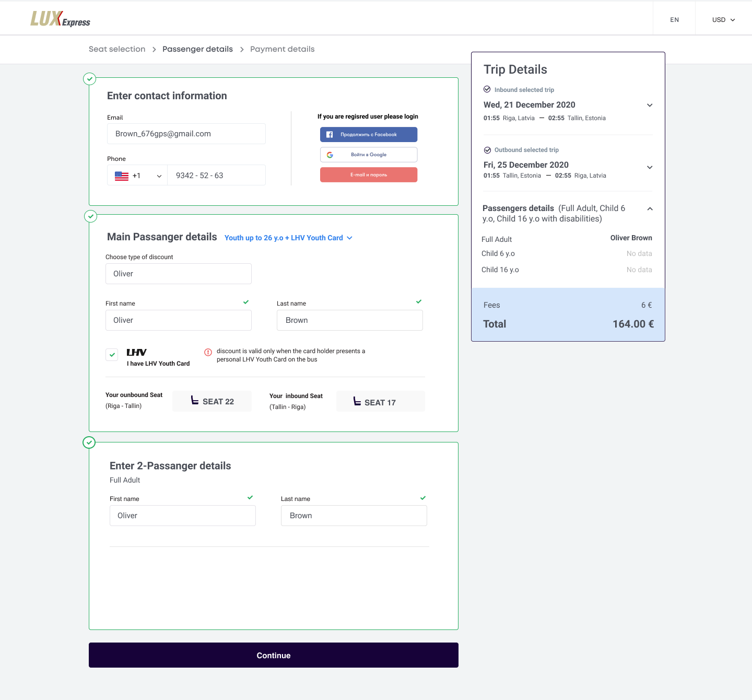The height and width of the screenshot is (700, 752).
Task: Continue with Facebook login button
Action: [x=369, y=135]
